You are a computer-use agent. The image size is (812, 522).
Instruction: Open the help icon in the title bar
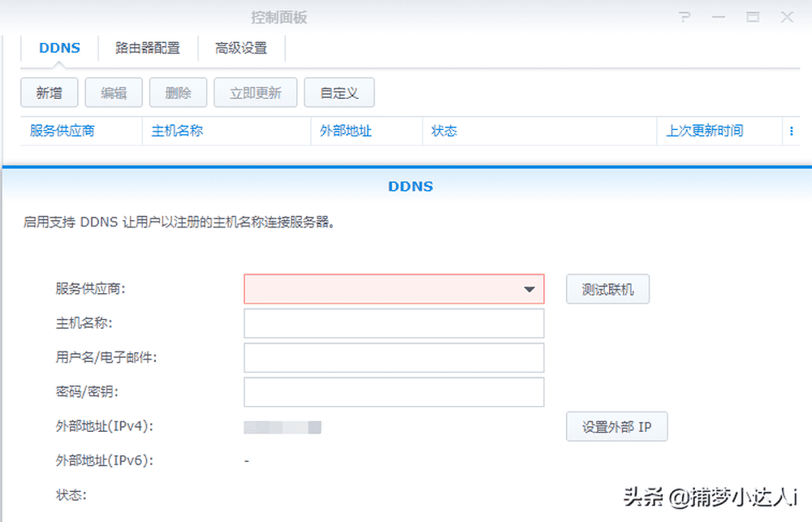point(685,16)
